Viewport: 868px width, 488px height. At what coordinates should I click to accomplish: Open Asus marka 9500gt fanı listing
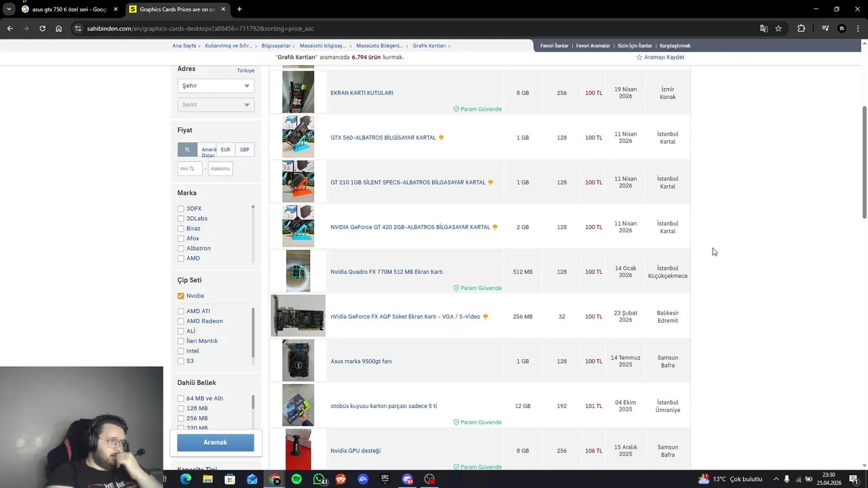click(361, 361)
